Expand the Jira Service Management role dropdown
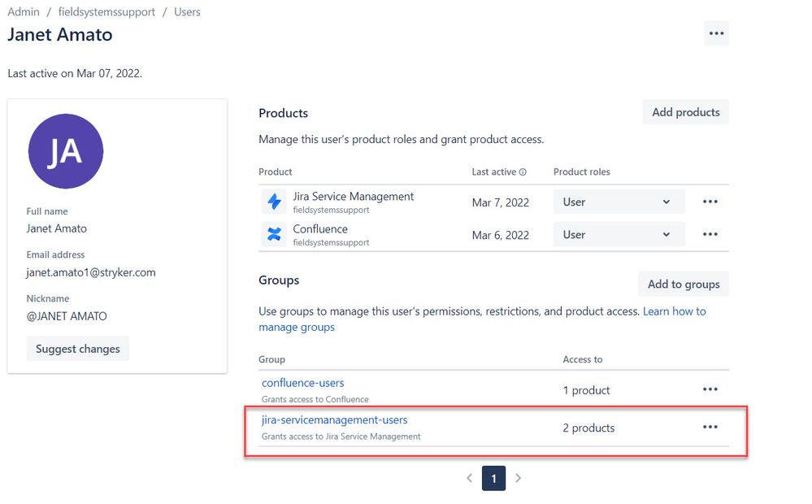The height and width of the screenshot is (504, 812). [x=619, y=202]
